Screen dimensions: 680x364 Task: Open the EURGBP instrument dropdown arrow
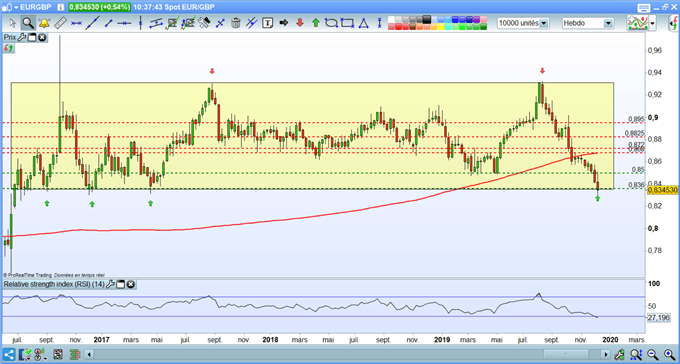(x=15, y=7)
